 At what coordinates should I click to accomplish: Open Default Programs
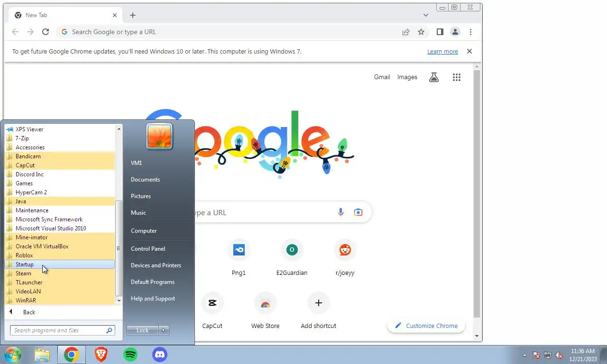coord(153,282)
